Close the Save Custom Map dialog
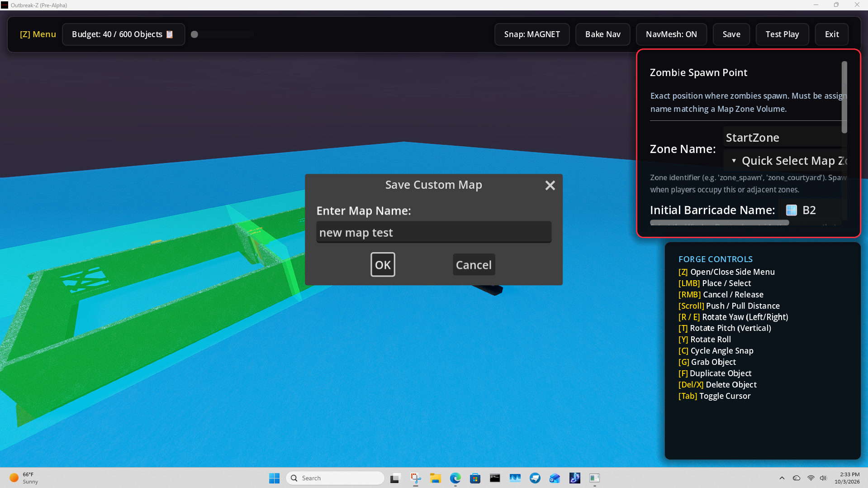The height and width of the screenshot is (488, 868). pos(550,185)
